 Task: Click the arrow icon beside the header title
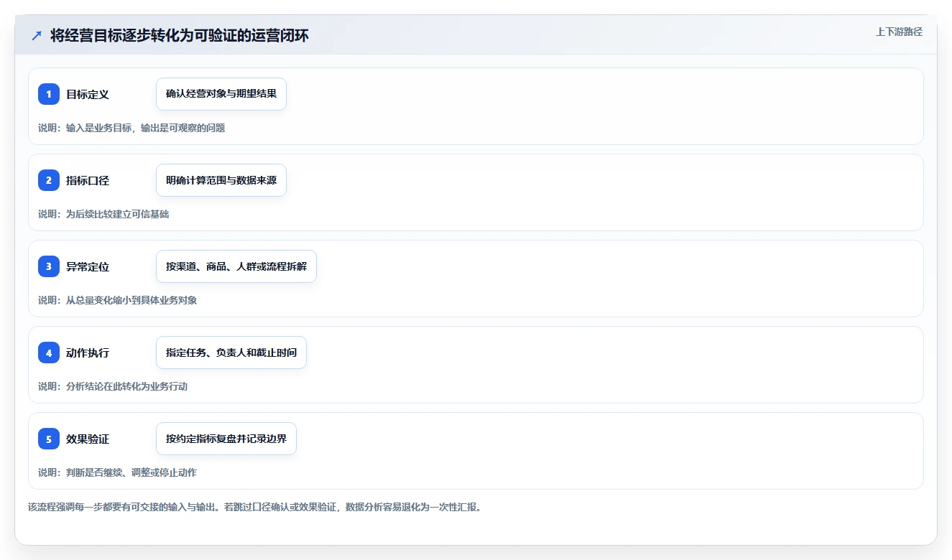(37, 36)
